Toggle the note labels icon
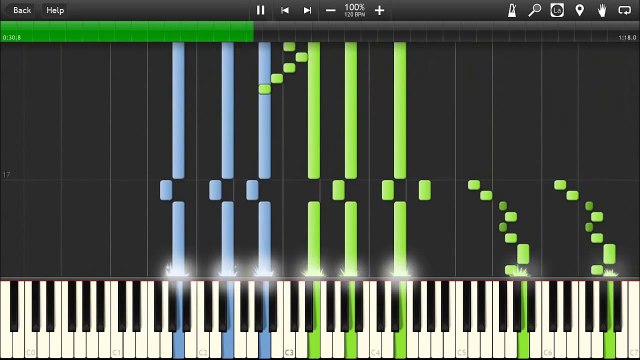640x360 pixels. coord(557,10)
